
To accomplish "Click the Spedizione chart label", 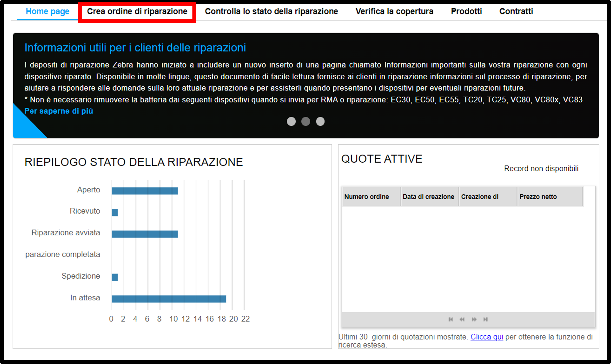I will pyautogui.click(x=81, y=276).
